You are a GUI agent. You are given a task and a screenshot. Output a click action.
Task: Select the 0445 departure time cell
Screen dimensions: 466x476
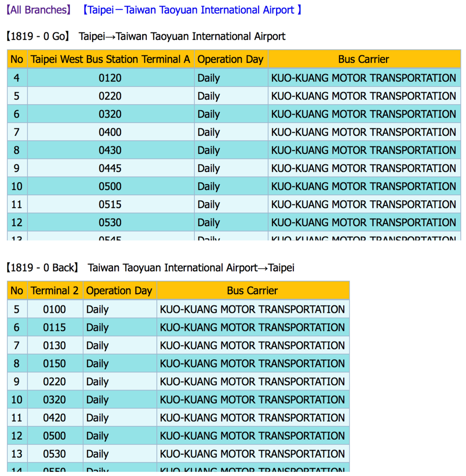110,168
